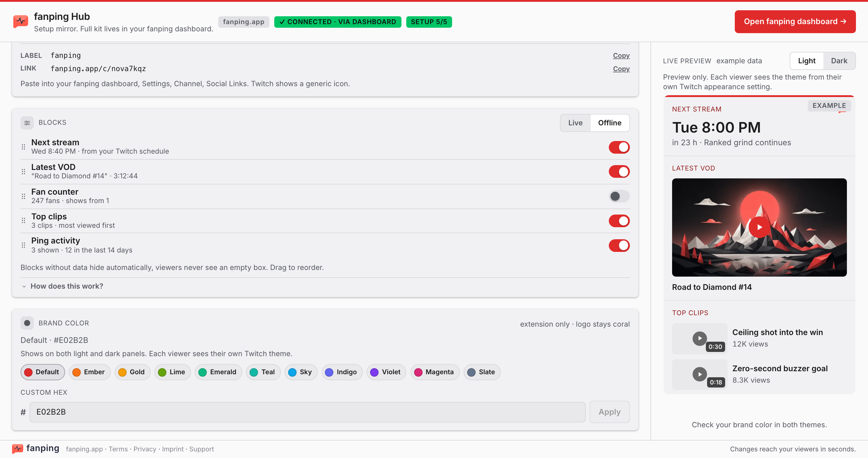868x458 pixels.
Task: Click the Brand Color section dot icon
Action: point(27,323)
